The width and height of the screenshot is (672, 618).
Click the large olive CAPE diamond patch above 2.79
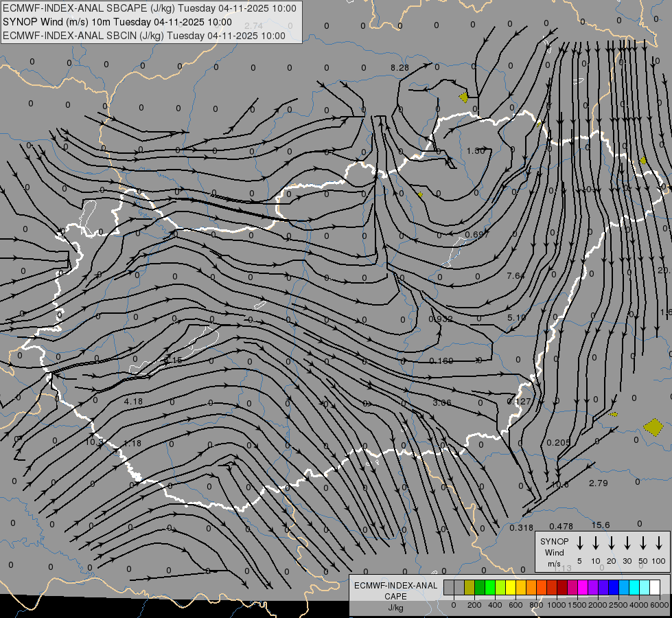coord(653,427)
